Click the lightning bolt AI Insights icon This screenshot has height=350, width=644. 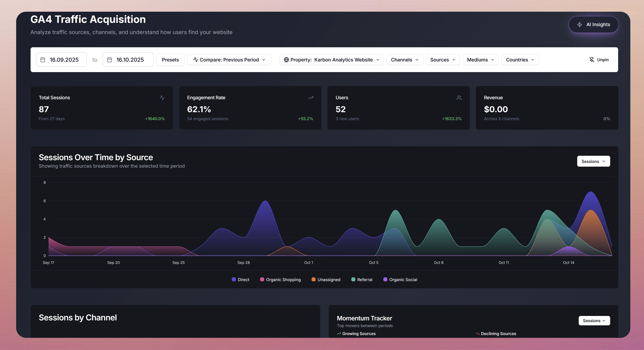(580, 25)
